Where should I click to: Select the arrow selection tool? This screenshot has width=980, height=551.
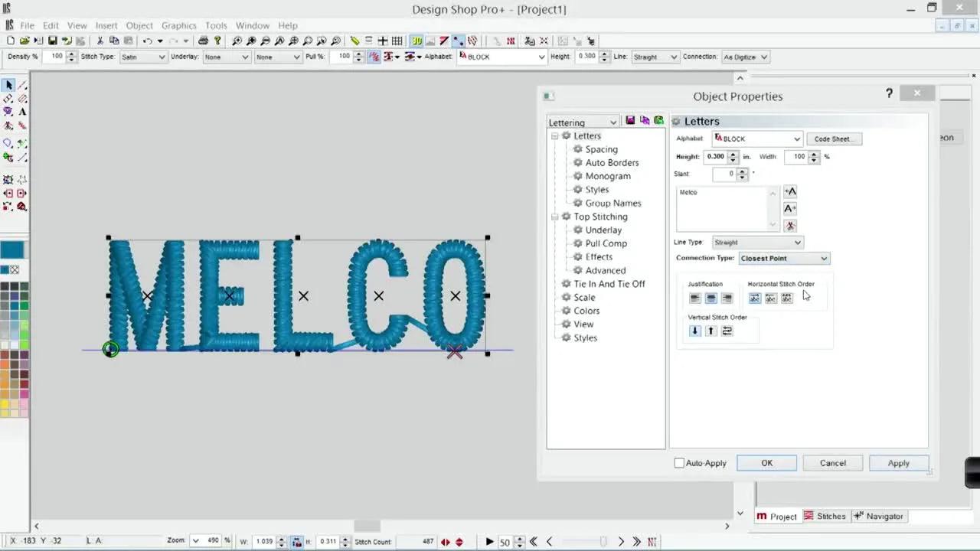point(8,85)
